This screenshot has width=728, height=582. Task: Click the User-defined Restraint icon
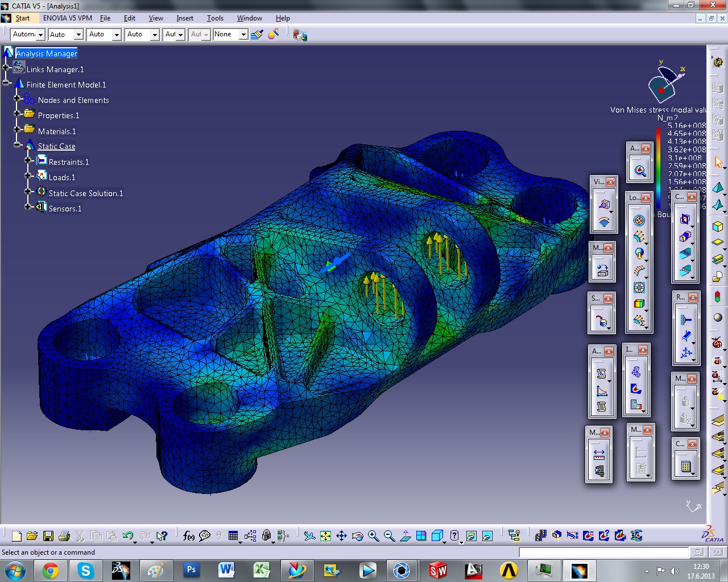pyautogui.click(x=686, y=353)
